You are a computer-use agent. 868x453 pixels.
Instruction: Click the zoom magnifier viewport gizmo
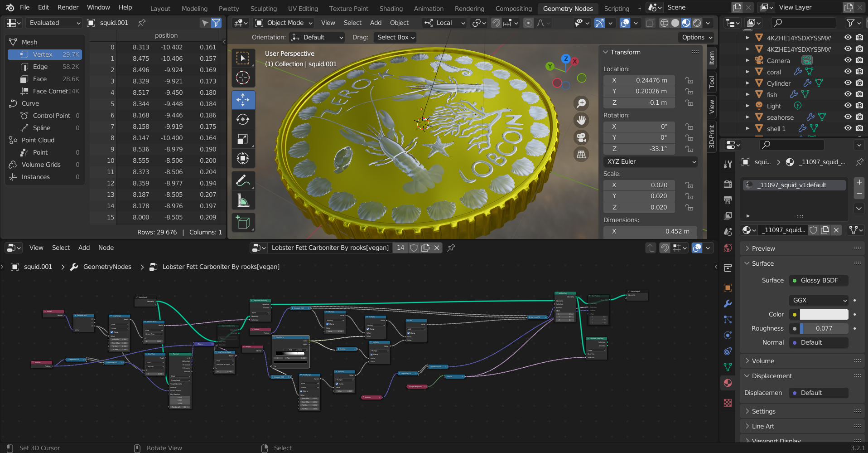pyautogui.click(x=581, y=103)
